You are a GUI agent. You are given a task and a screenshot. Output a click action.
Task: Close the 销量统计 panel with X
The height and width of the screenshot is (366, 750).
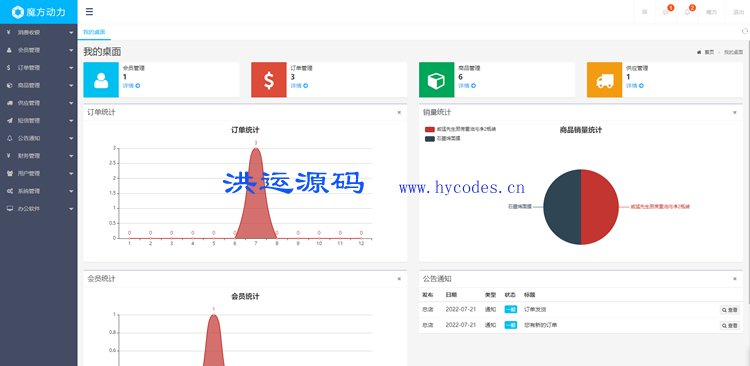(x=735, y=112)
